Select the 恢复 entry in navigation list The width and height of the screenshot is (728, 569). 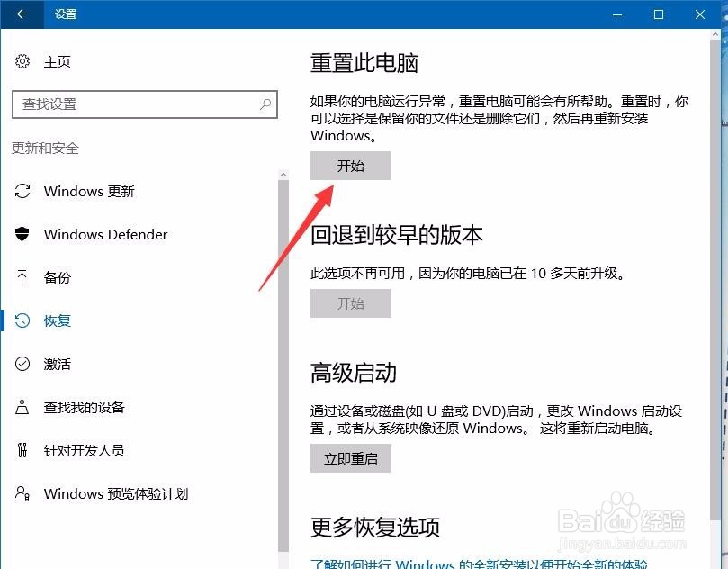[x=58, y=321]
